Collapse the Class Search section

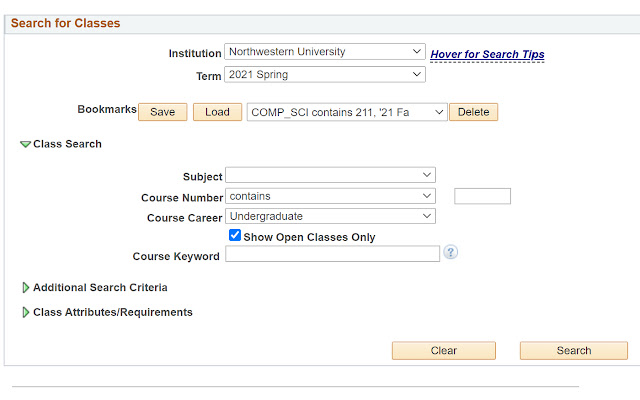(26, 144)
